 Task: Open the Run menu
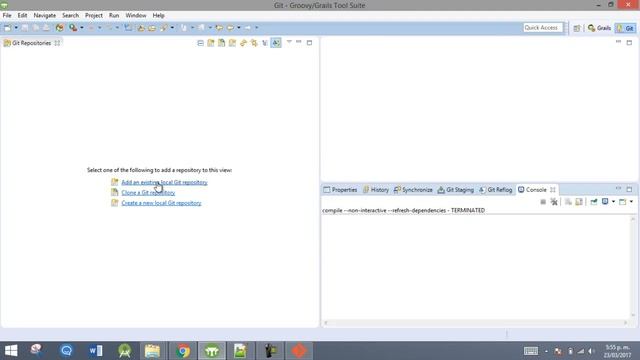114,16
